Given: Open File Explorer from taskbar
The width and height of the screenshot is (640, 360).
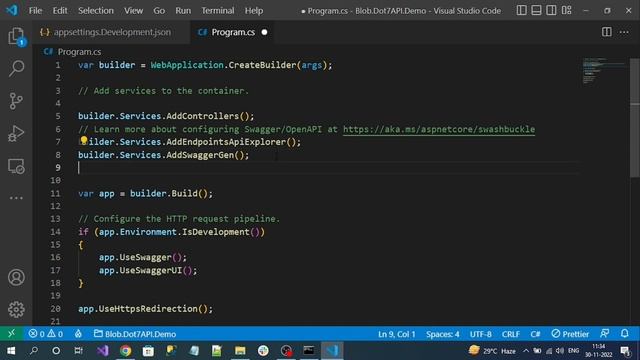Looking at the screenshot, I should (x=240, y=351).
